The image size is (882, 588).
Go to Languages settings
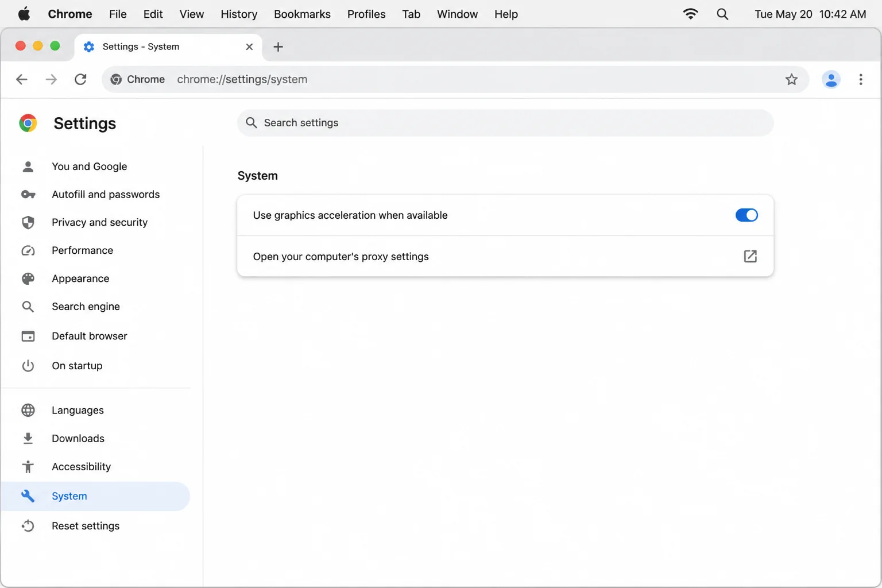tap(95, 410)
